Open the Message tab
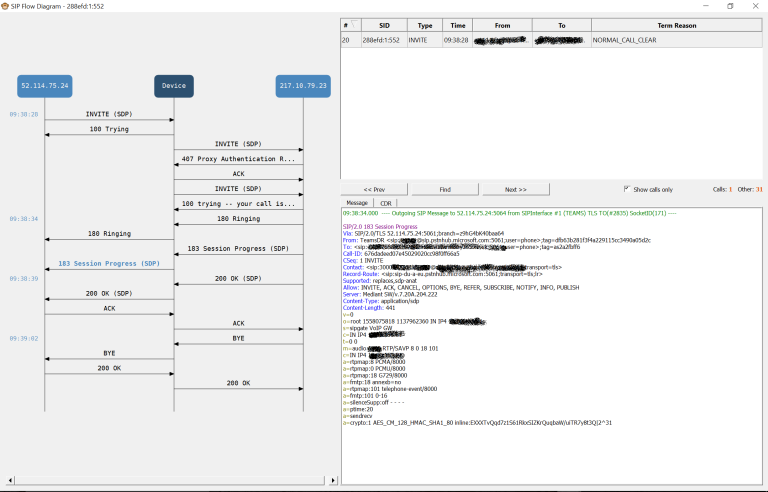Screen dimensions: 768x492 coord(358,202)
